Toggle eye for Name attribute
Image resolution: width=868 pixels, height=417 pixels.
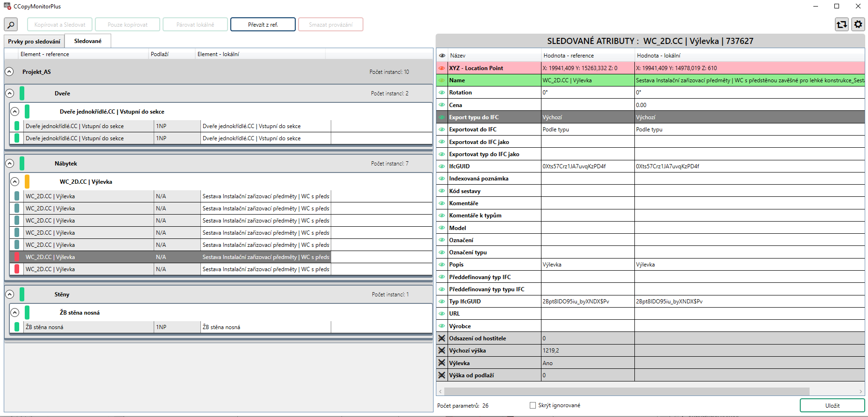[x=441, y=80]
